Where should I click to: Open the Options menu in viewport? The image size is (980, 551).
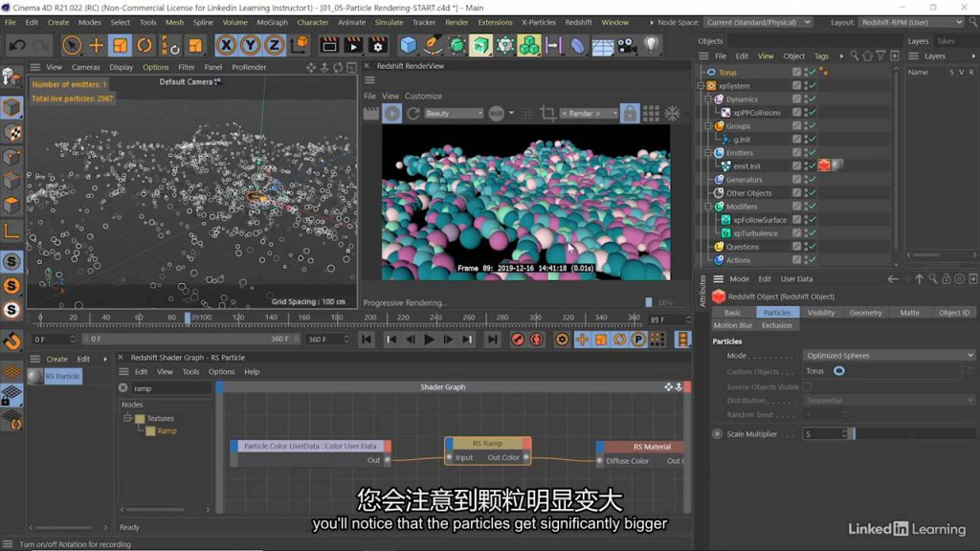coord(156,68)
